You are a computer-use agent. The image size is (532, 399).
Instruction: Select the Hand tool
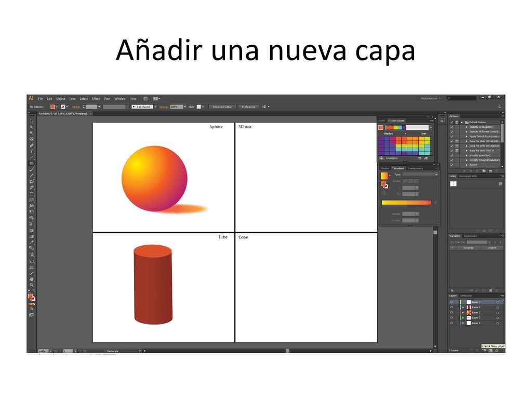coord(32,279)
